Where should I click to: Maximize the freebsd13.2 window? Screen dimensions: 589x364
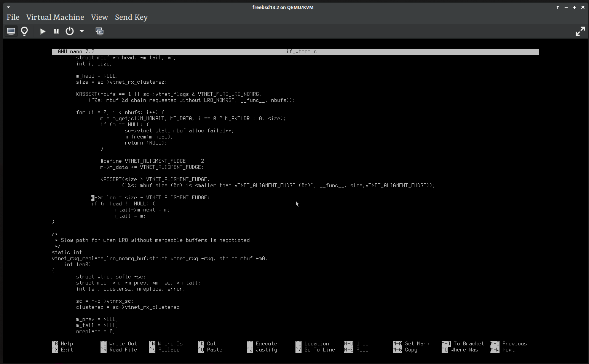pos(575,7)
